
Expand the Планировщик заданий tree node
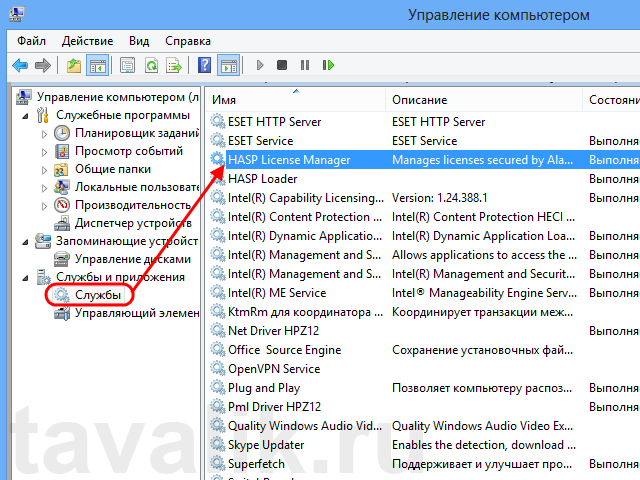click(x=44, y=133)
